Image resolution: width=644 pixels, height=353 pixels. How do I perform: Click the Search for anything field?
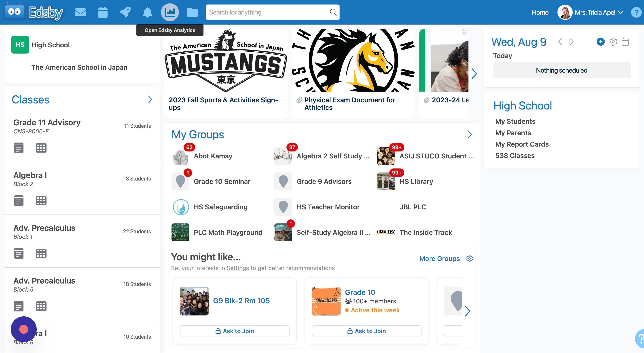coord(273,12)
